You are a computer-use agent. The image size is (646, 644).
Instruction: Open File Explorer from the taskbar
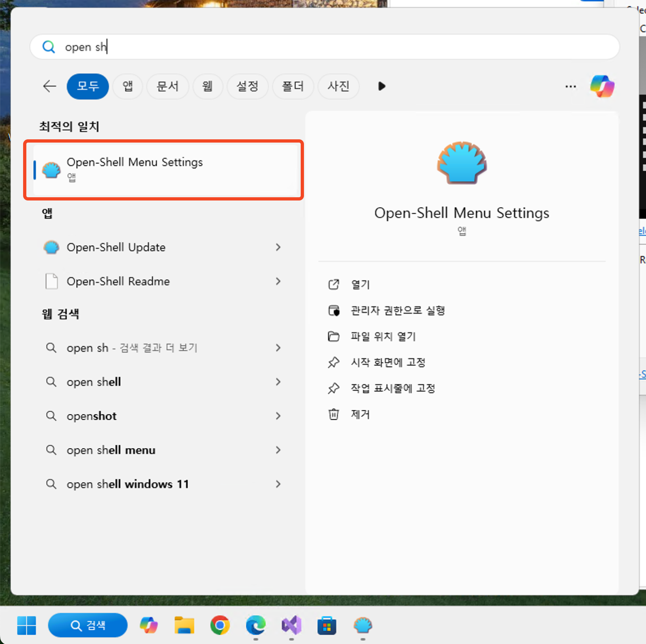[x=184, y=625]
